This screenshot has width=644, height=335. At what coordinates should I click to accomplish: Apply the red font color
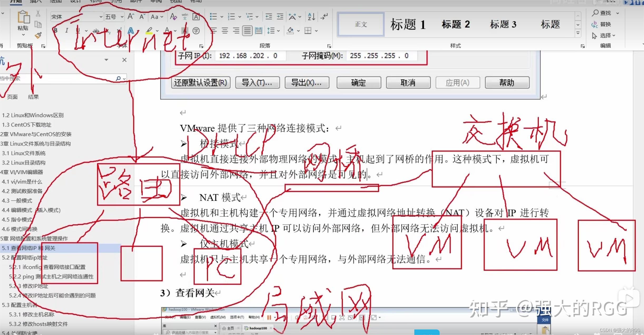point(167,31)
